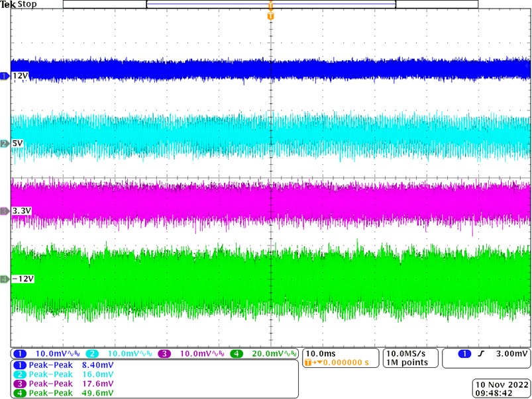Click the channel 1 Peak-Peak measurement badge
This screenshot has width=532, height=399.
(20, 365)
